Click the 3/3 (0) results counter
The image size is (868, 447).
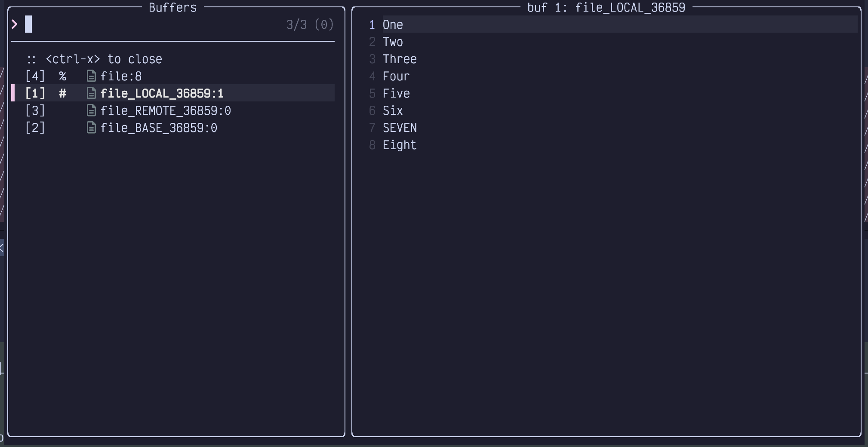310,24
